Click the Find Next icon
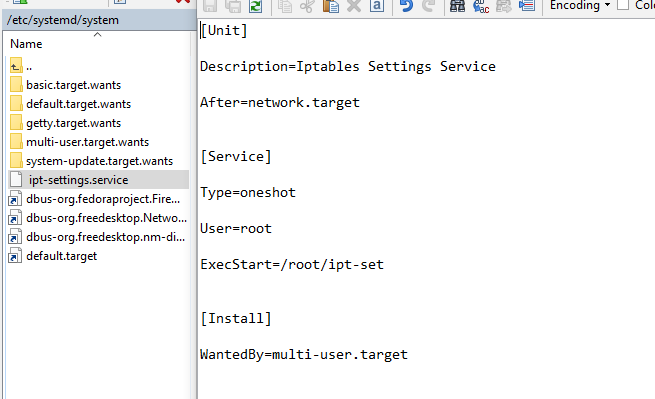655x399 pixels. click(504, 6)
